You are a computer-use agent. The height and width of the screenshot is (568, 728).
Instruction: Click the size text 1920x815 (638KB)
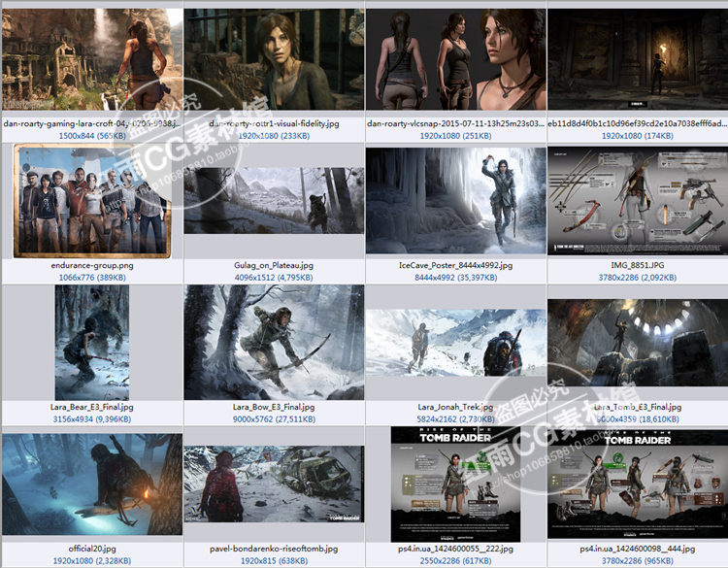click(274, 561)
